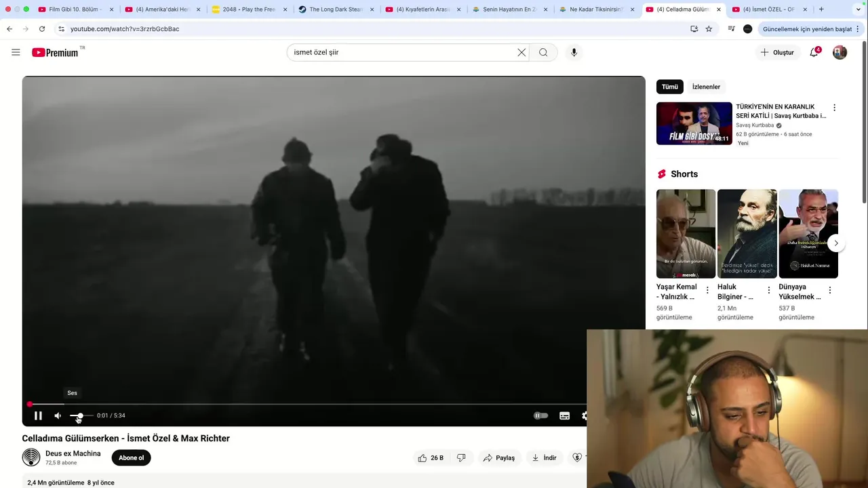
Task: Open notifications bell
Action: [814, 52]
